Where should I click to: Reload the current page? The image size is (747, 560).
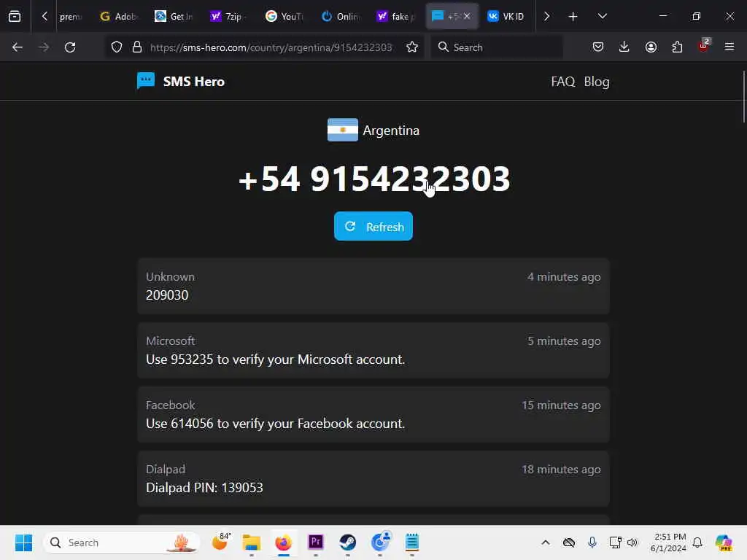(70, 47)
